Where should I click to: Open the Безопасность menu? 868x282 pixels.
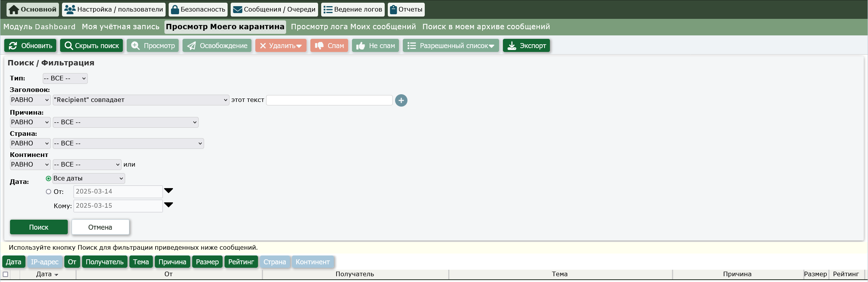pos(198,10)
